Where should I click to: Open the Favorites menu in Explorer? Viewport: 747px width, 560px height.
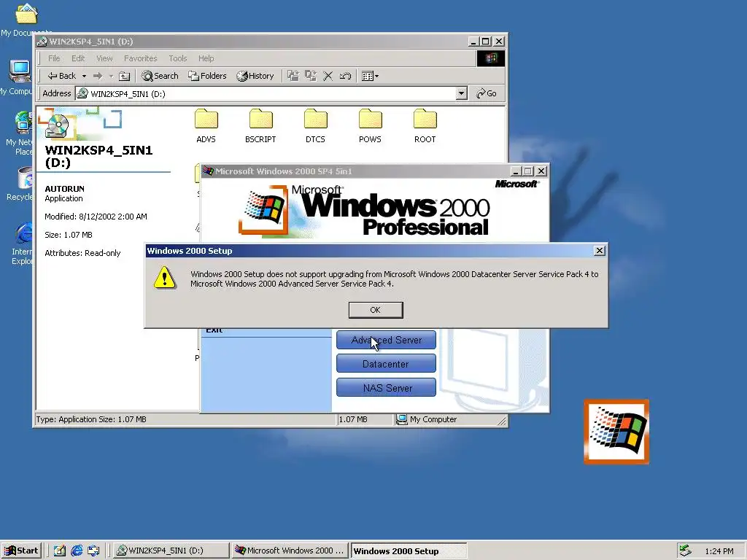pyautogui.click(x=141, y=58)
